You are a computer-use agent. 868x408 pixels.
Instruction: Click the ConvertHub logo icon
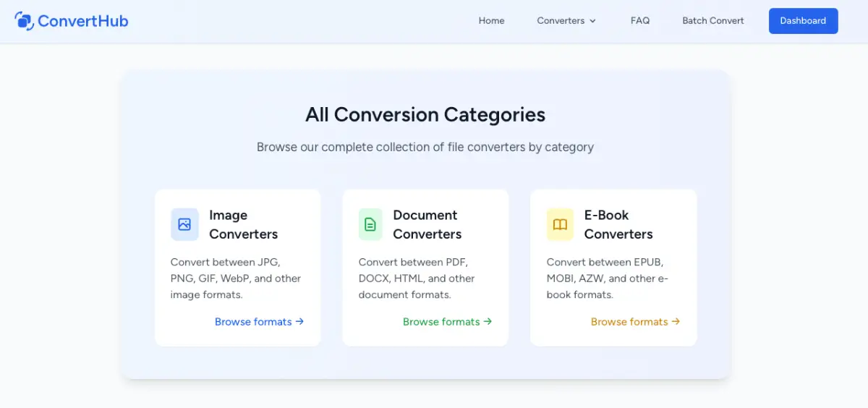coord(24,21)
